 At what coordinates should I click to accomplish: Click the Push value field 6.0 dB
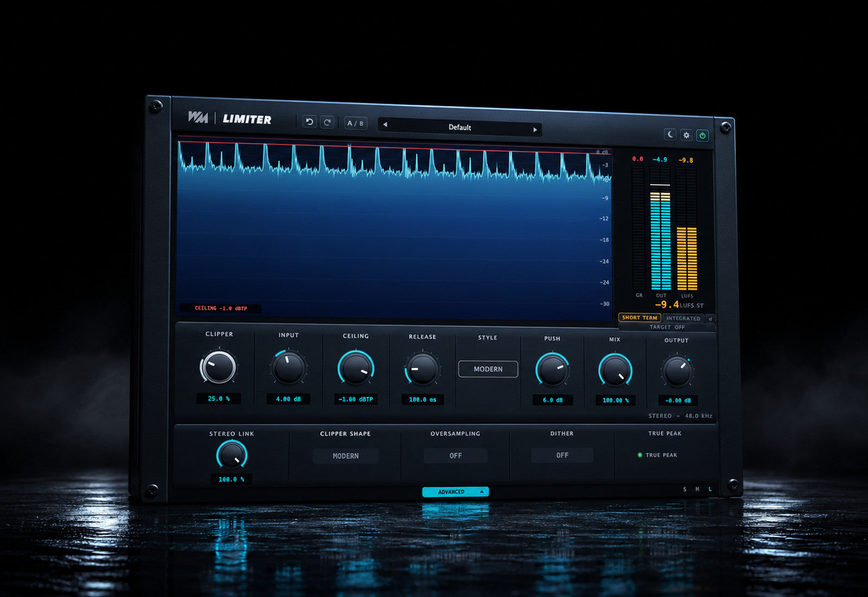553,400
